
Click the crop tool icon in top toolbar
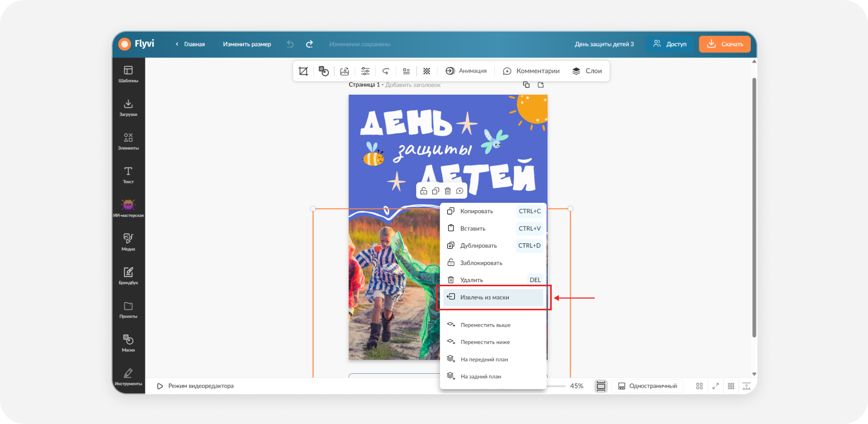(x=303, y=71)
